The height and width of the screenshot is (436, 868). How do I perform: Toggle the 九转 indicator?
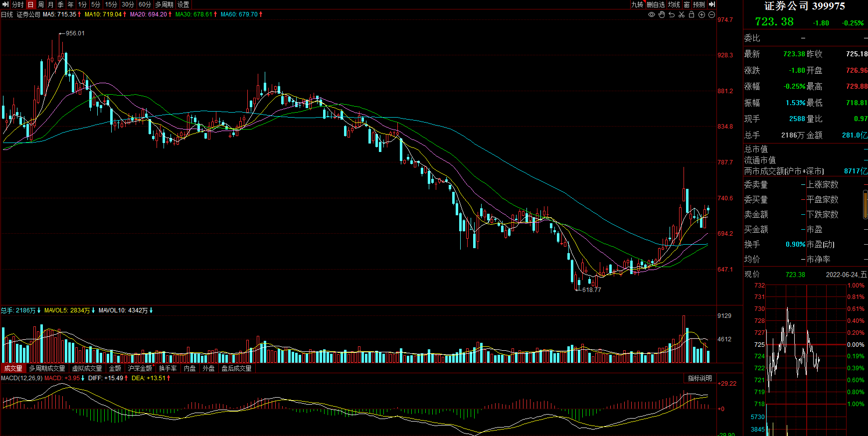(x=638, y=4)
